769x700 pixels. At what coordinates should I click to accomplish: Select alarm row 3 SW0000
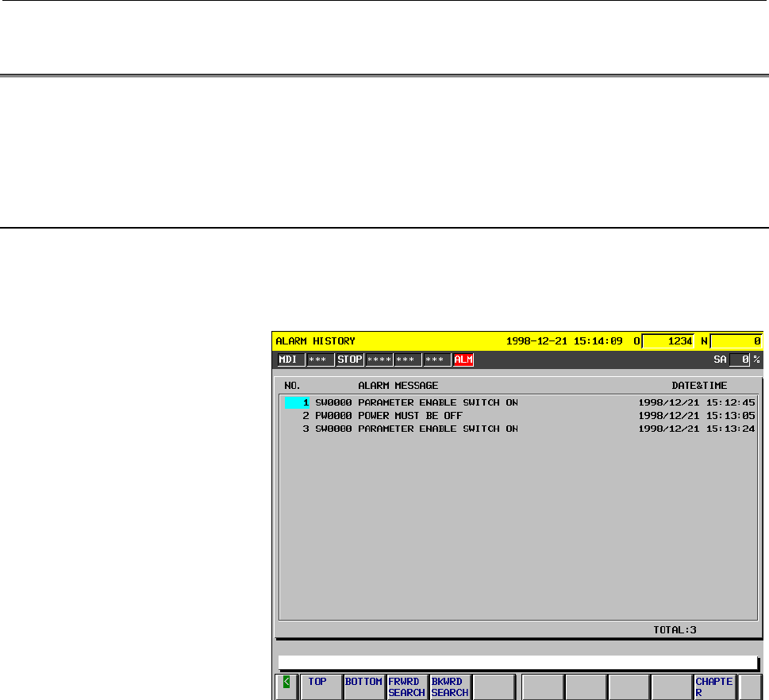(519, 429)
